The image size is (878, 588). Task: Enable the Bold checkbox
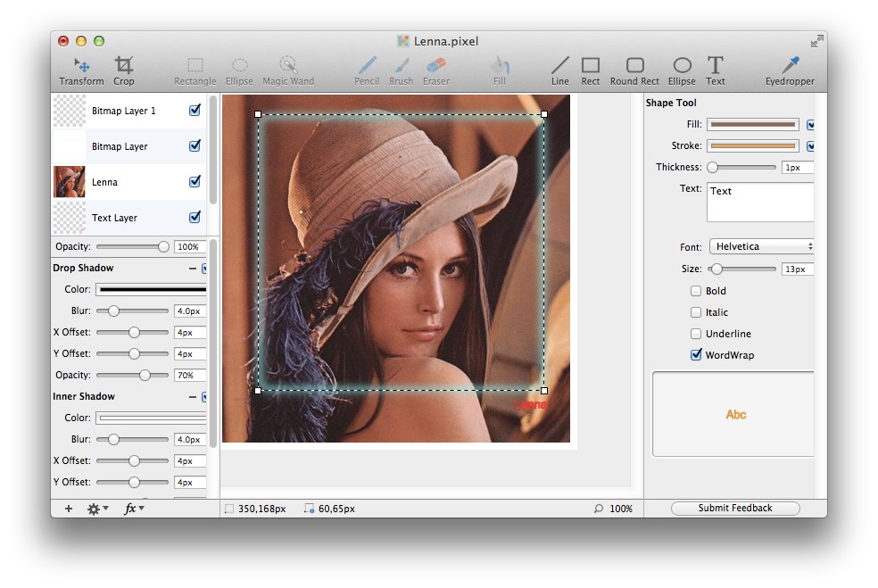click(696, 291)
